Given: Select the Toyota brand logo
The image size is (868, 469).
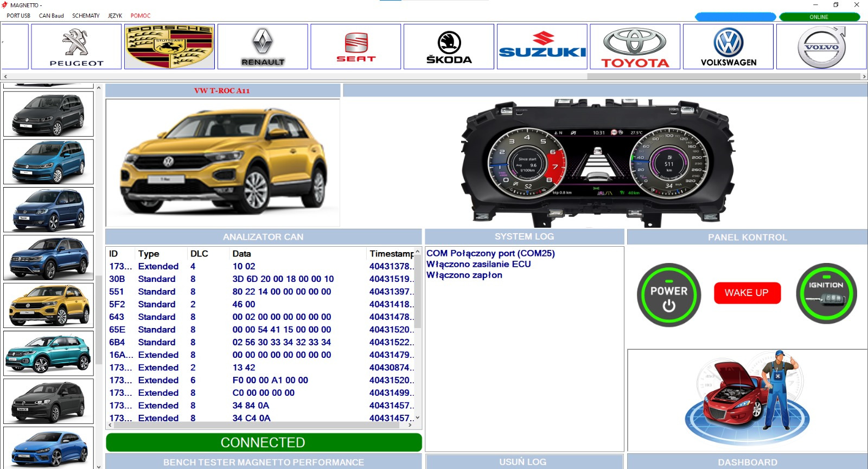Looking at the screenshot, I should coord(635,47).
